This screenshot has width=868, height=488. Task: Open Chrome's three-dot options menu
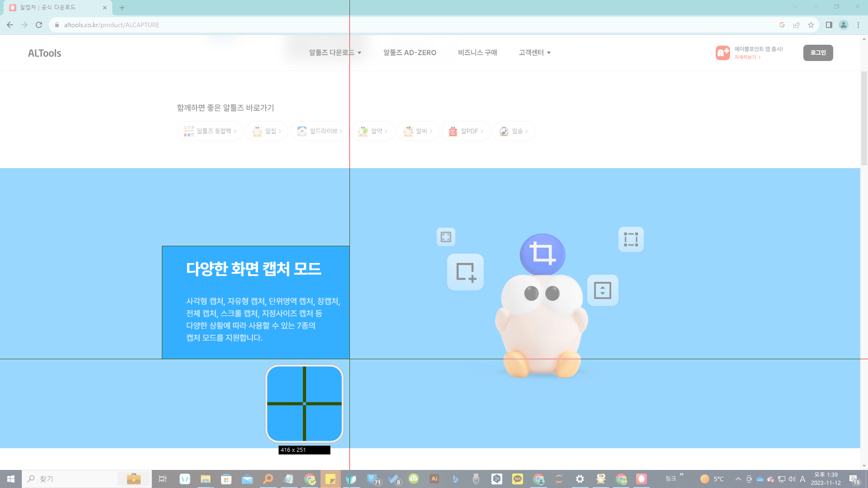pyautogui.click(x=858, y=25)
